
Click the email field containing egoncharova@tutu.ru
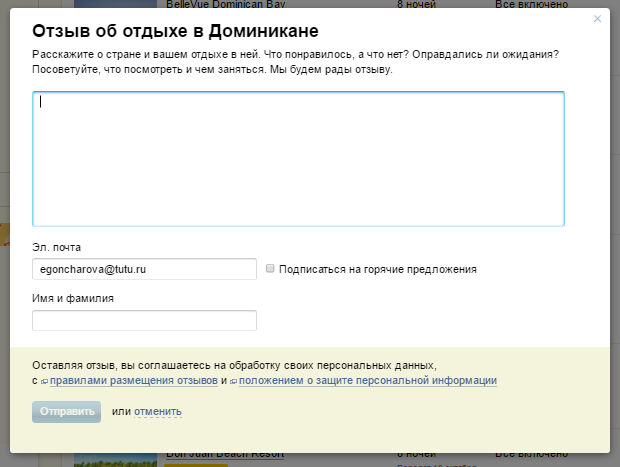tap(144, 269)
